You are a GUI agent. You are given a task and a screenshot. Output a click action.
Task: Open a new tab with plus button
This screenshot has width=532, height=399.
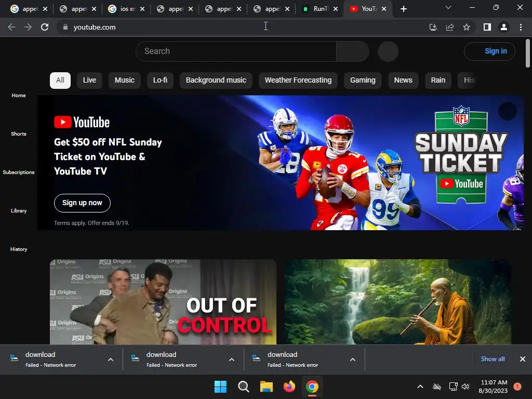click(403, 9)
